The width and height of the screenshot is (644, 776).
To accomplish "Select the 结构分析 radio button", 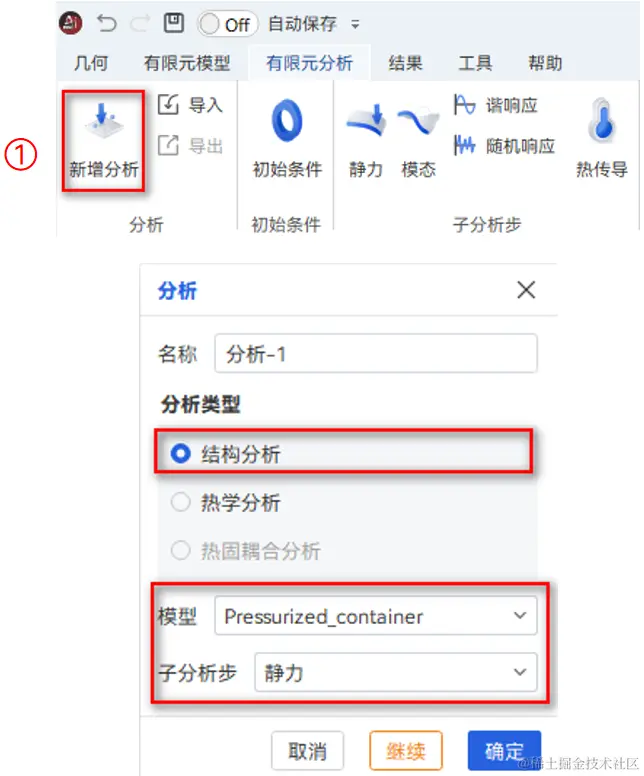I will [x=180, y=453].
